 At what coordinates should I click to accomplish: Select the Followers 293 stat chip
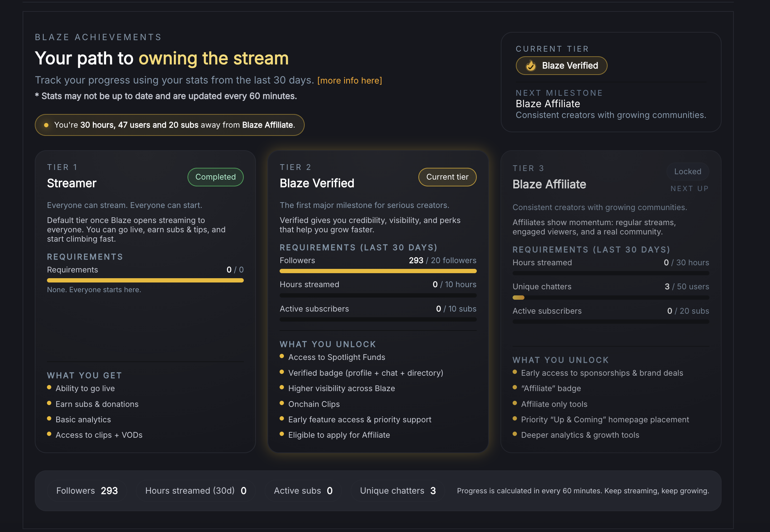(87, 491)
